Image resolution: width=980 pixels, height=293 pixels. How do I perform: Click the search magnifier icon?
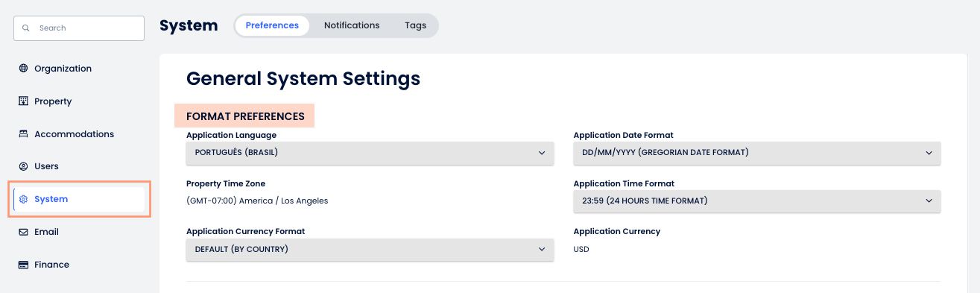tap(26, 28)
